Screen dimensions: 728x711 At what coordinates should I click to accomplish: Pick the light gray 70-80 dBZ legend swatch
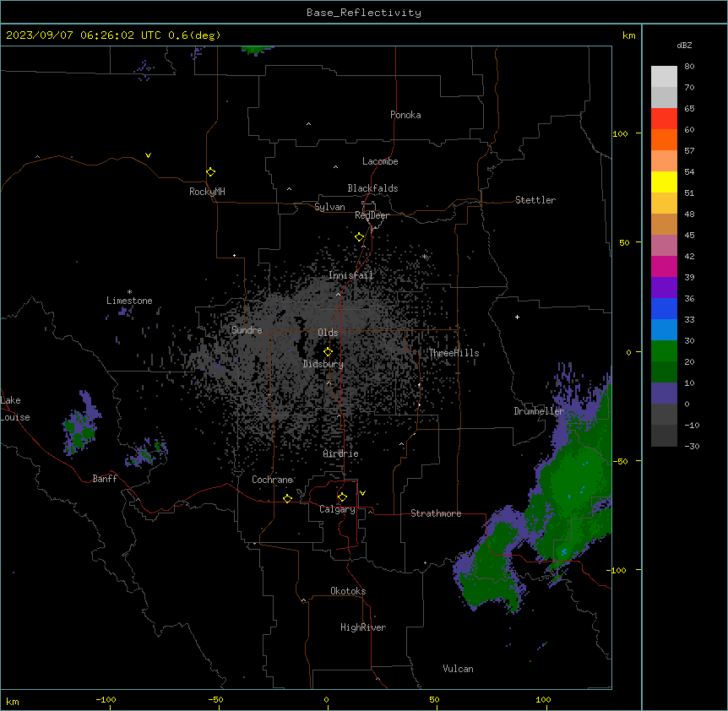tap(664, 77)
